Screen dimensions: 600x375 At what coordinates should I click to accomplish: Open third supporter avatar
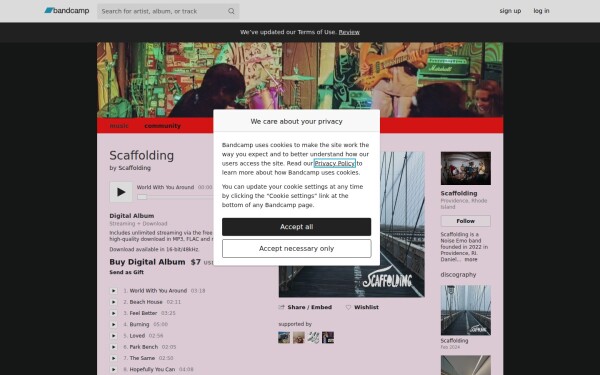point(313,338)
